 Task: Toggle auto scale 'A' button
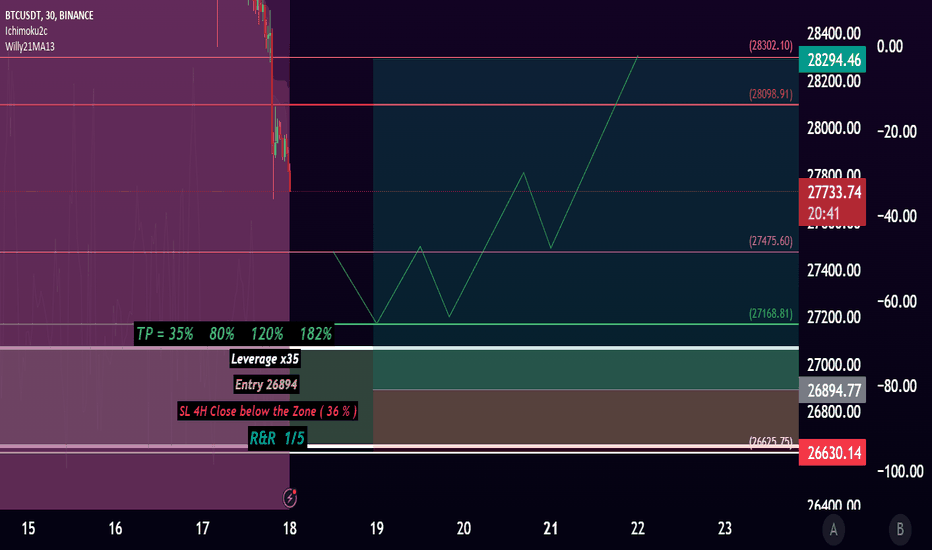tap(833, 529)
